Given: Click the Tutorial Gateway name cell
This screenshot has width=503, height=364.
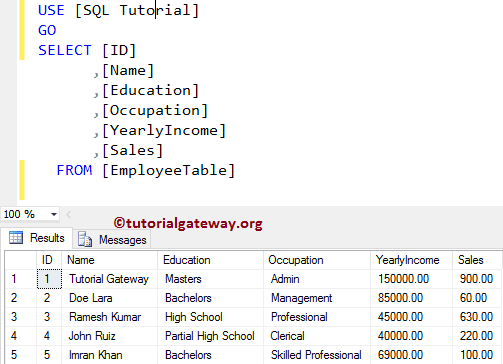Looking at the screenshot, I should click(109, 279).
